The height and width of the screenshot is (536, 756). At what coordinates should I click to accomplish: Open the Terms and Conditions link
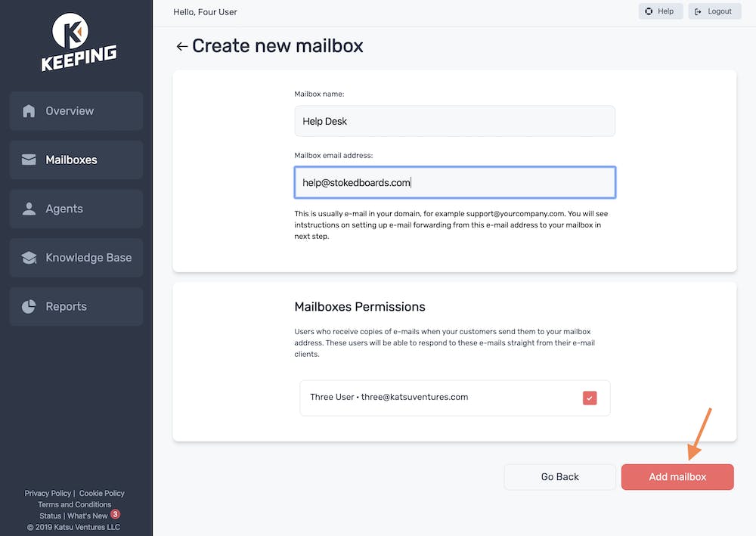[75, 504]
